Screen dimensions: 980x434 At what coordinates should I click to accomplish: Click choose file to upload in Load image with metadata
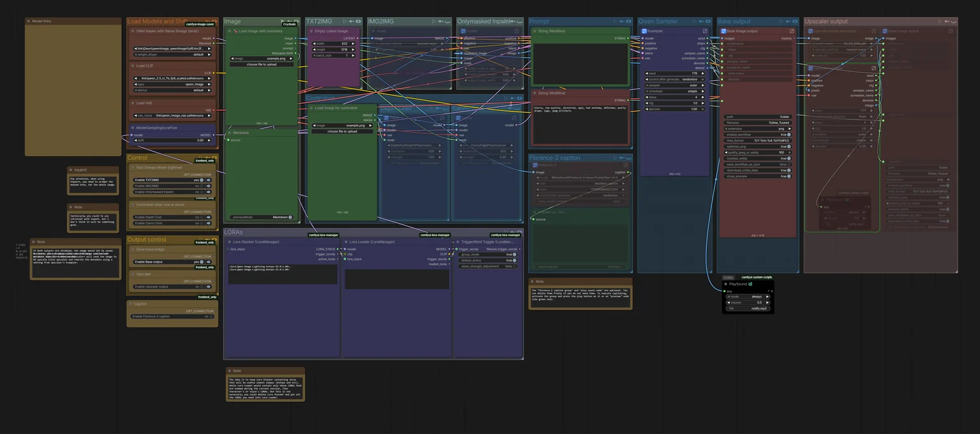pos(262,64)
